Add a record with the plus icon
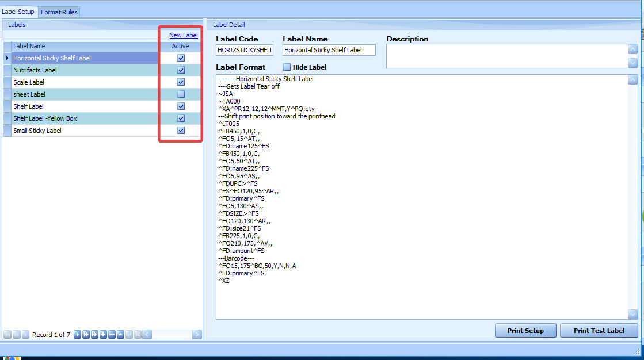 (x=103, y=335)
